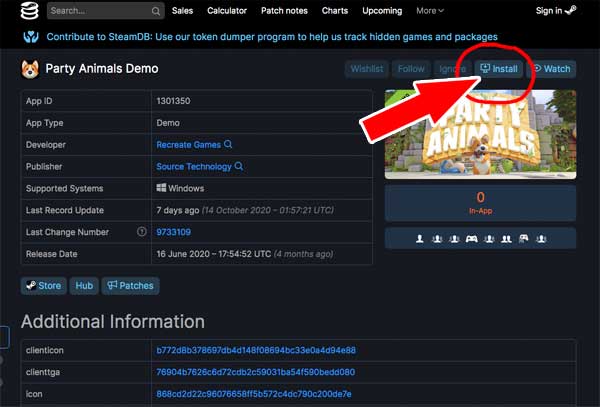600x407 pixels.
Task: Click the 0 In-App player count
Action: click(x=480, y=203)
